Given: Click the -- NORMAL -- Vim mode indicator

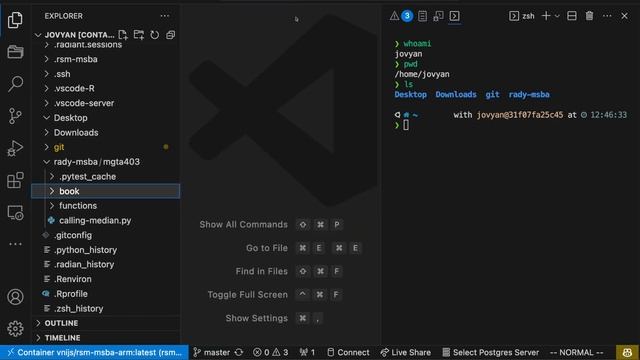Looking at the screenshot, I should click(x=576, y=352).
